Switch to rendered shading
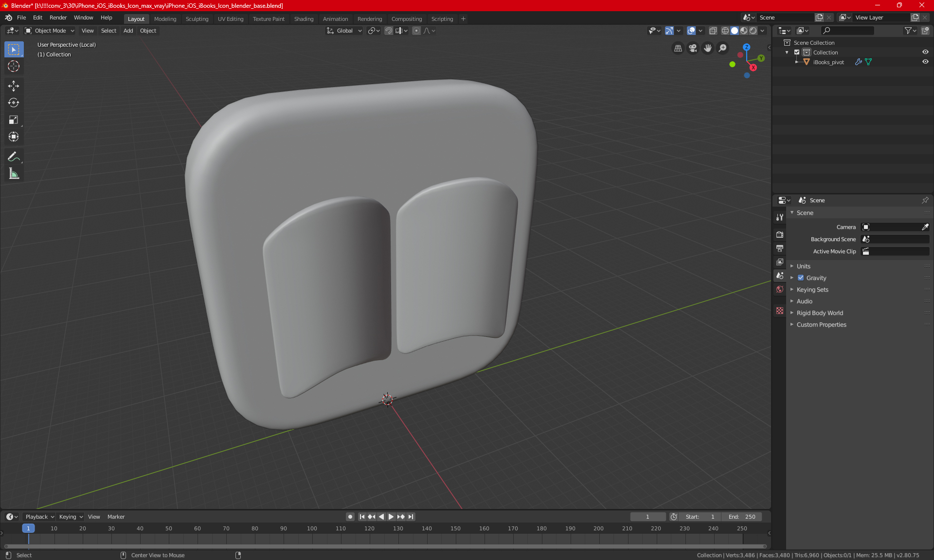The image size is (934, 560). (x=753, y=31)
